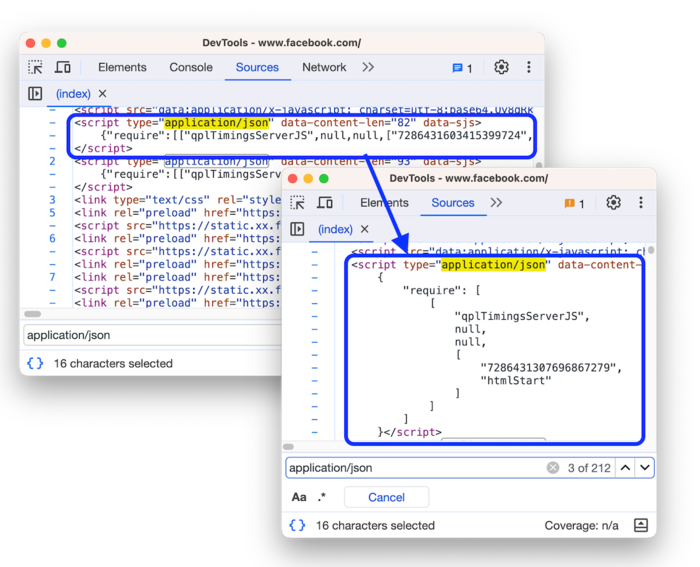Toggle match case Aa option

(299, 497)
